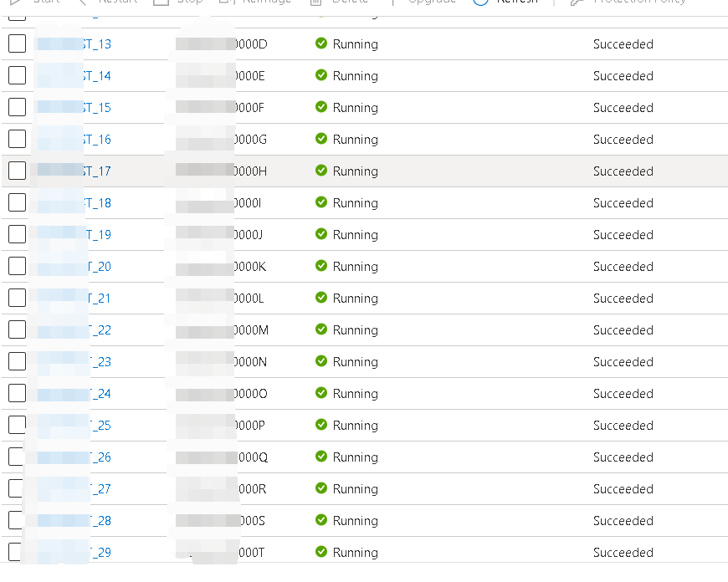Screen dimensions: 728x582
Task: Click the Upgrade toolbar icon
Action: pyautogui.click(x=395, y=2)
